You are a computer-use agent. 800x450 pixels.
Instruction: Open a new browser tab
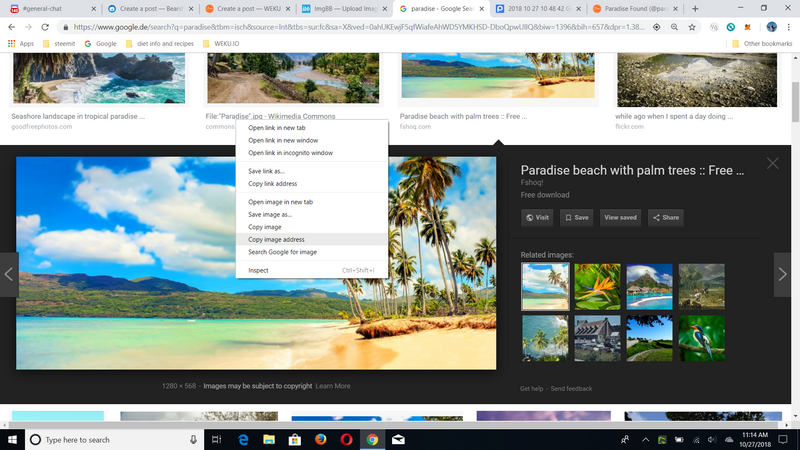click(x=695, y=9)
